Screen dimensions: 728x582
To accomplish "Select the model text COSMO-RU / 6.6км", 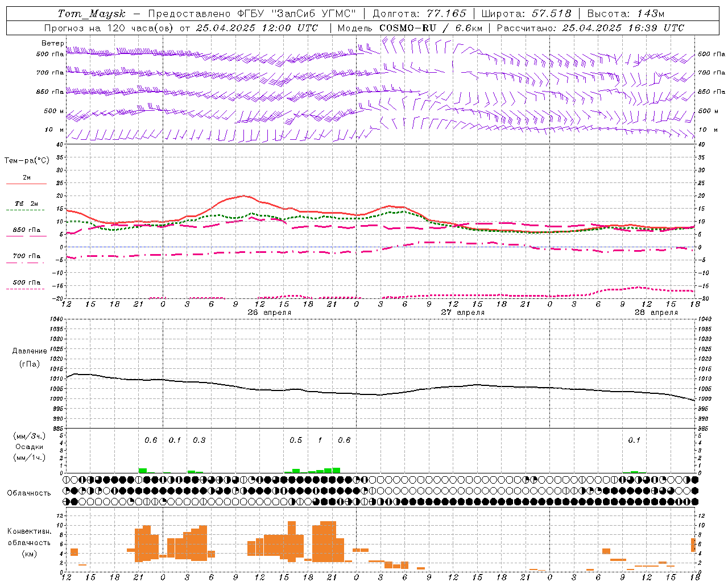I will point(431,28).
